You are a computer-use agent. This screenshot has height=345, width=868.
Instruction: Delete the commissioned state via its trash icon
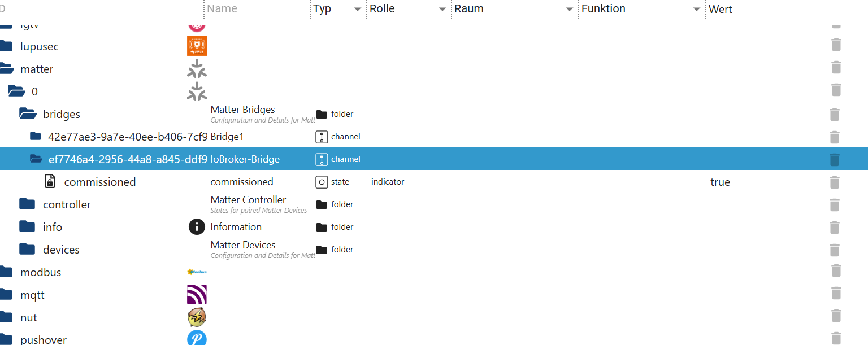click(x=835, y=182)
